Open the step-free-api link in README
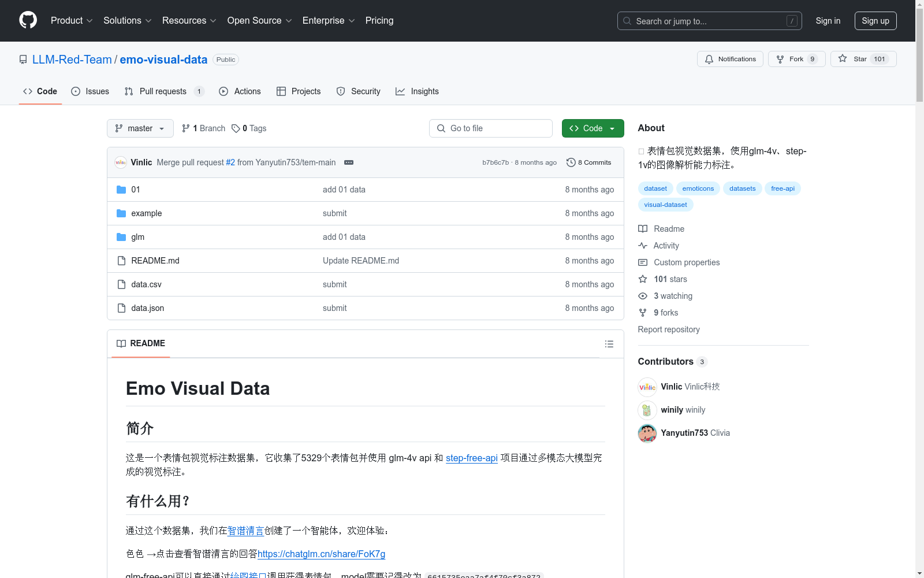The height and width of the screenshot is (578, 924). (x=472, y=458)
